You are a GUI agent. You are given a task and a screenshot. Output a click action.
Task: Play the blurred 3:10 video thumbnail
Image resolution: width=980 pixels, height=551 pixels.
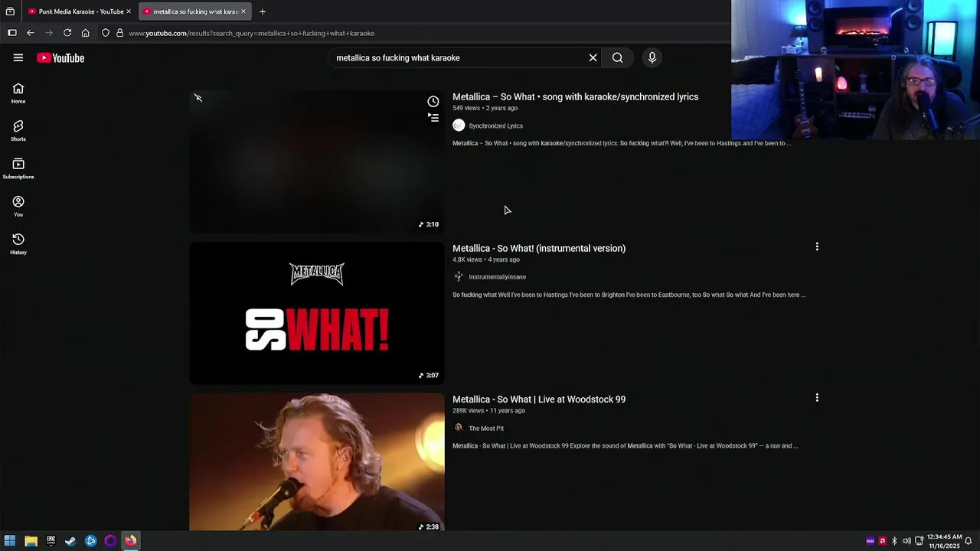(x=317, y=161)
